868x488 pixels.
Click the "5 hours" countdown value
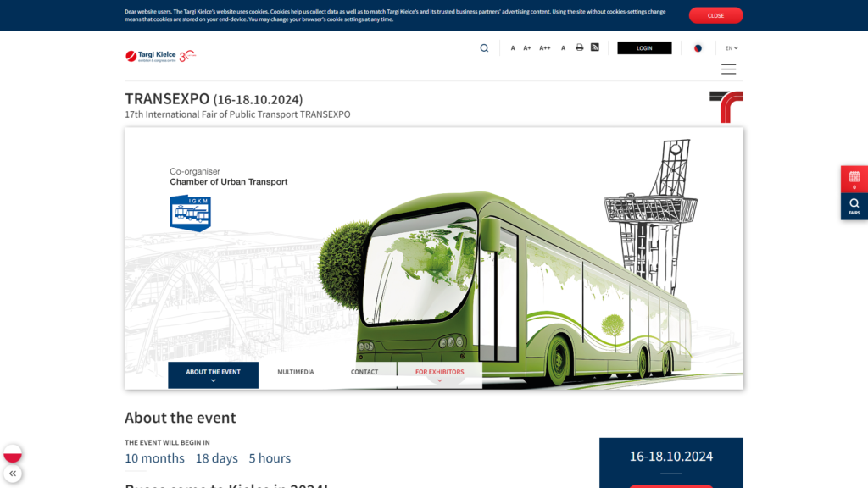pyautogui.click(x=270, y=458)
